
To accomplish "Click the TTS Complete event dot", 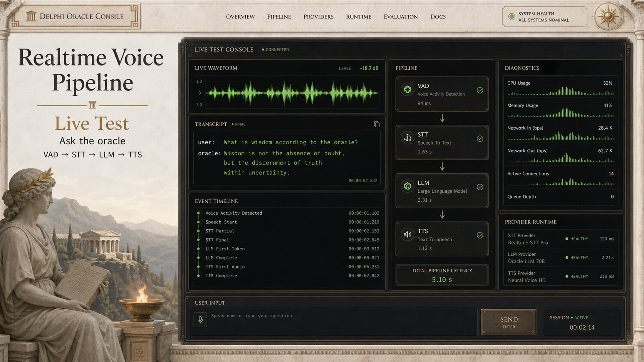I will [x=198, y=276].
